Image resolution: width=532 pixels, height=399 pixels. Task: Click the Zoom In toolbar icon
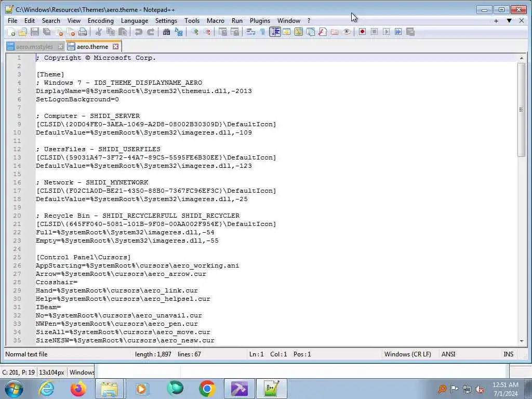pyautogui.click(x=195, y=32)
